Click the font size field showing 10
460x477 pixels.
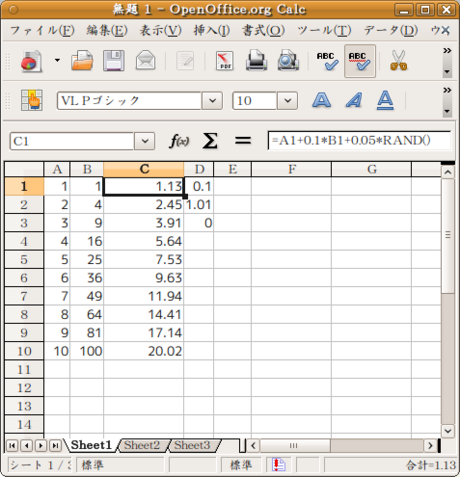[255, 101]
